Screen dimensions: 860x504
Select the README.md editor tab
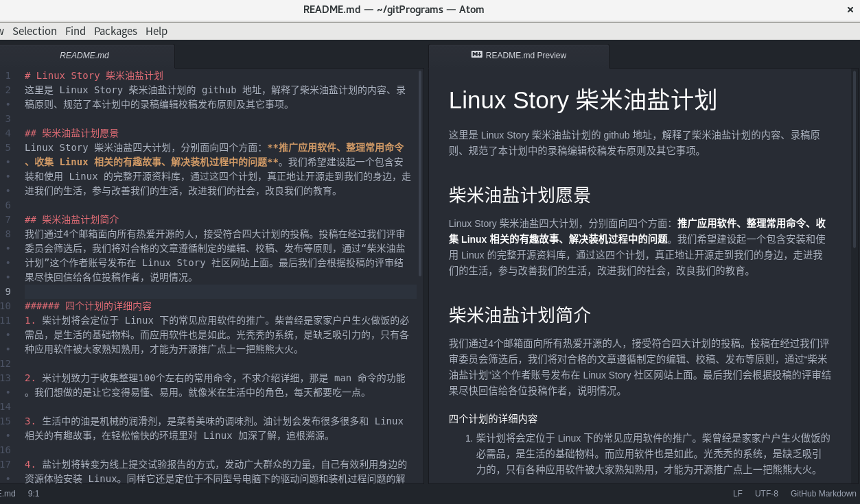84,55
